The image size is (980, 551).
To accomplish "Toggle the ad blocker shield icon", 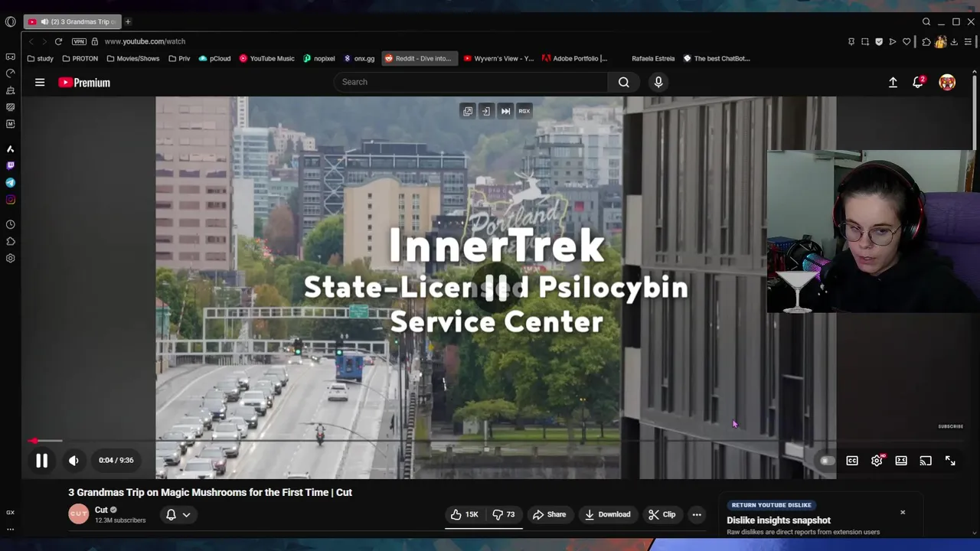I will point(879,41).
